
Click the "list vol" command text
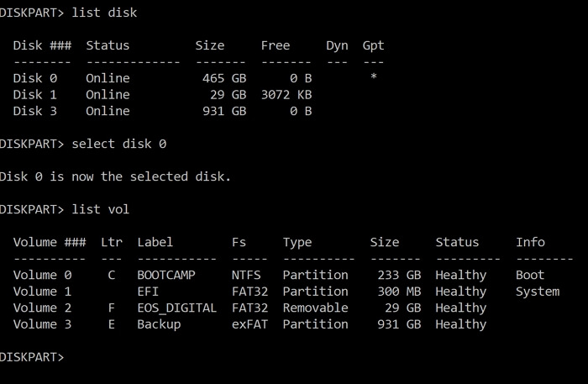click(x=101, y=209)
